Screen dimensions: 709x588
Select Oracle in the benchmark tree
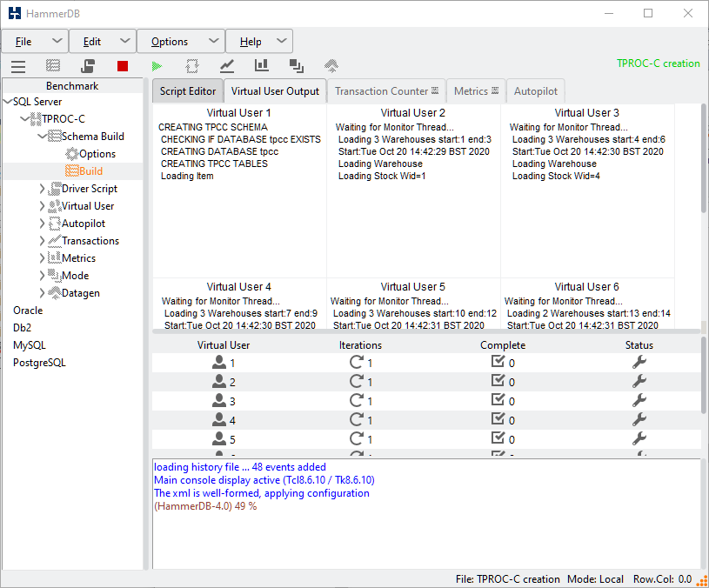pos(28,311)
